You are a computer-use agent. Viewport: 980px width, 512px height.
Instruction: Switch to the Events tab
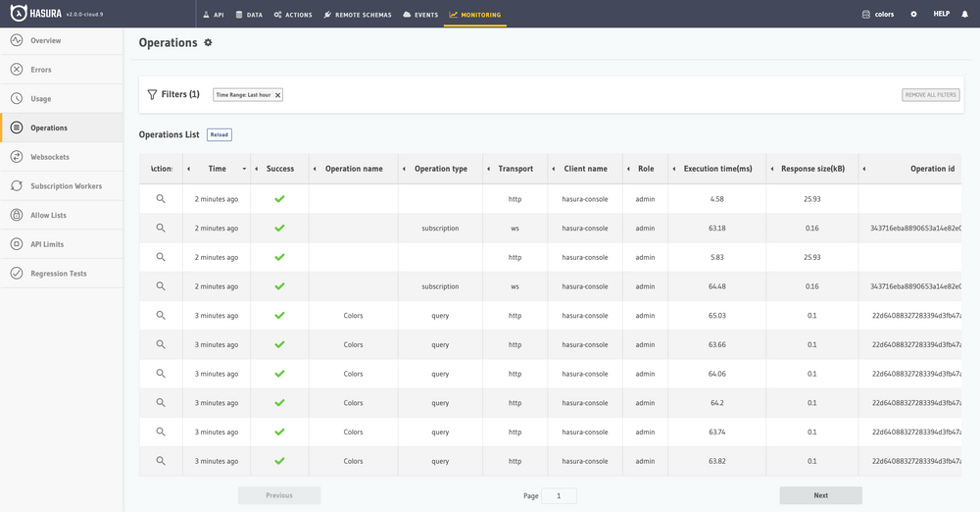420,15
